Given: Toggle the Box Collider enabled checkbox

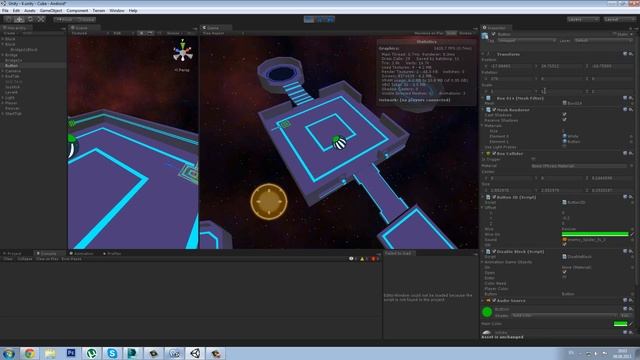Looking at the screenshot, I should [x=494, y=153].
